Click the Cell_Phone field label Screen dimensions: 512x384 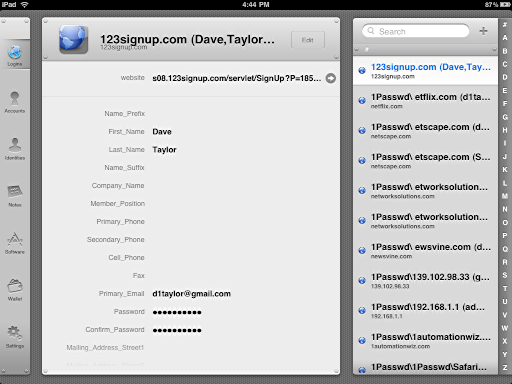click(x=126, y=258)
